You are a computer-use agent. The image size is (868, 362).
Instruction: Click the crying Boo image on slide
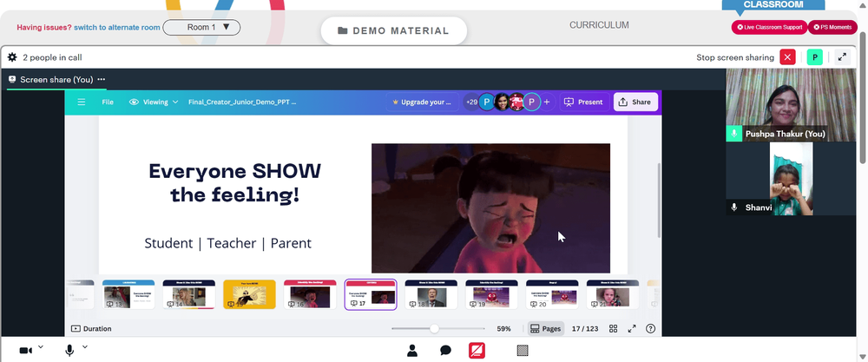click(x=490, y=208)
